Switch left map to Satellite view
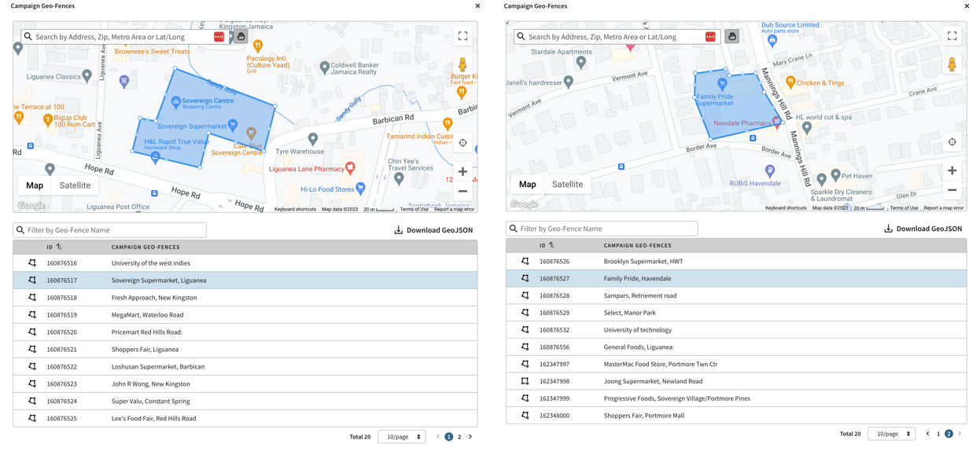The height and width of the screenshot is (451, 980). (x=75, y=185)
